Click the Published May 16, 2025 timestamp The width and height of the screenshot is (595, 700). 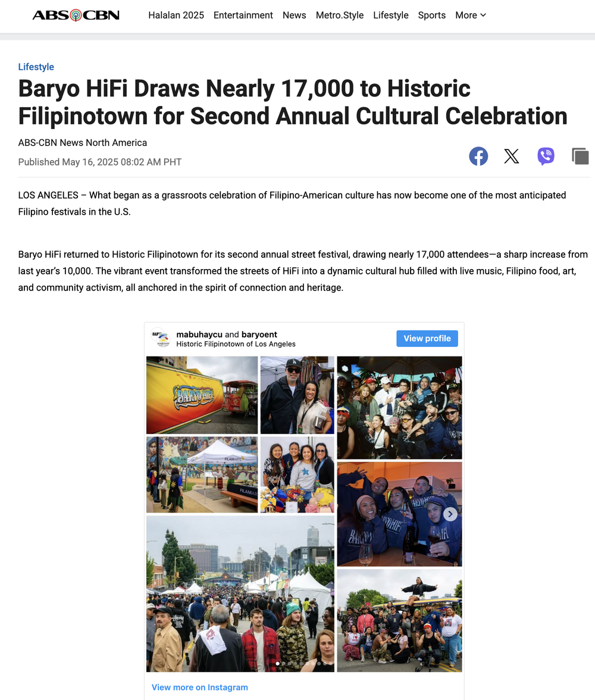pos(99,162)
